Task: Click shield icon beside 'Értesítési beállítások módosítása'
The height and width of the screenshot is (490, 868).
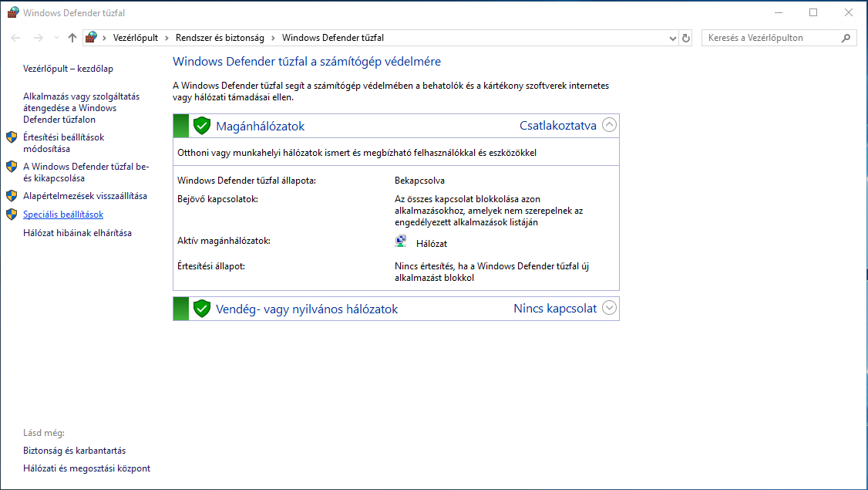Action: (x=12, y=137)
